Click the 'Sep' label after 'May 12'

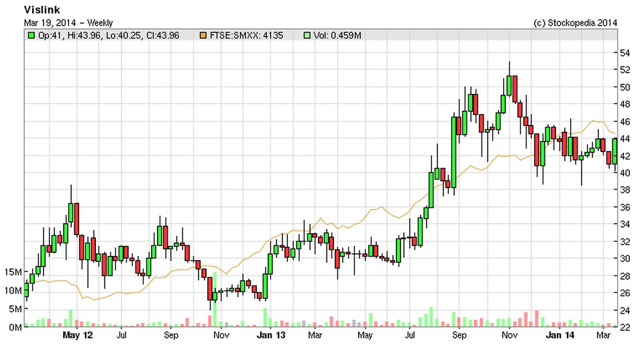pyautogui.click(x=171, y=336)
